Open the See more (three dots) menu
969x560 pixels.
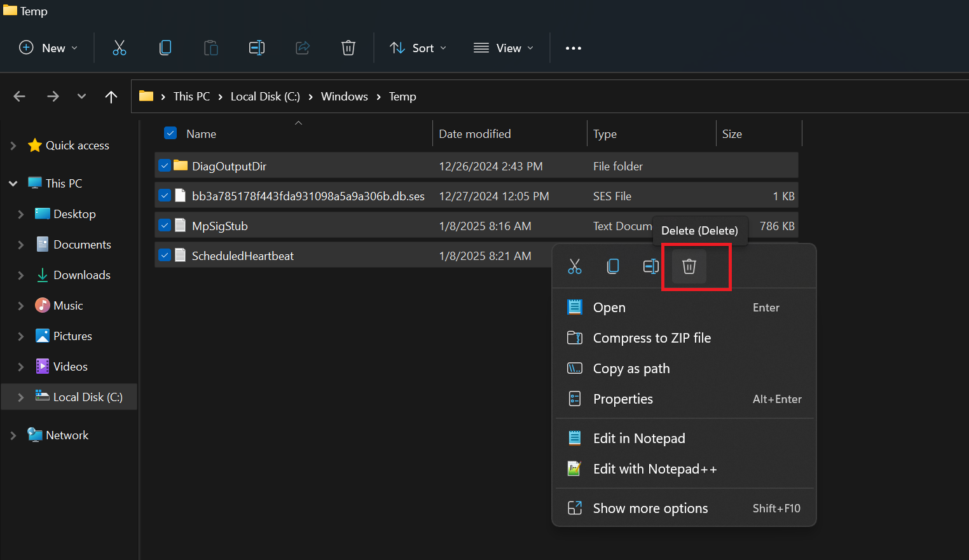[574, 48]
